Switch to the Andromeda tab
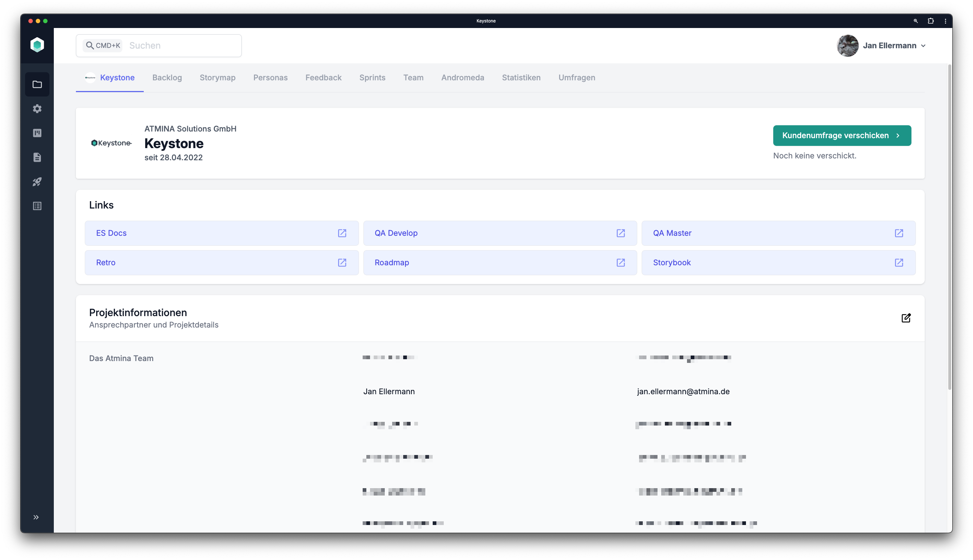 (x=463, y=78)
